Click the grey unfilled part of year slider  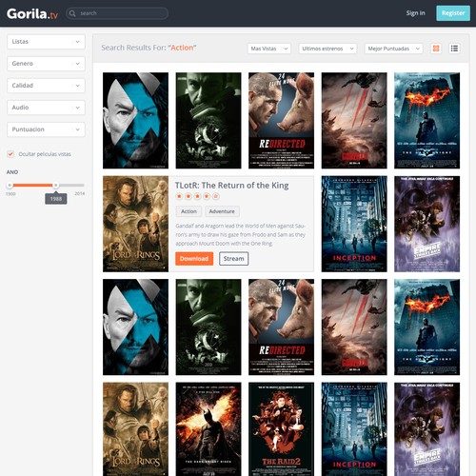click(71, 185)
